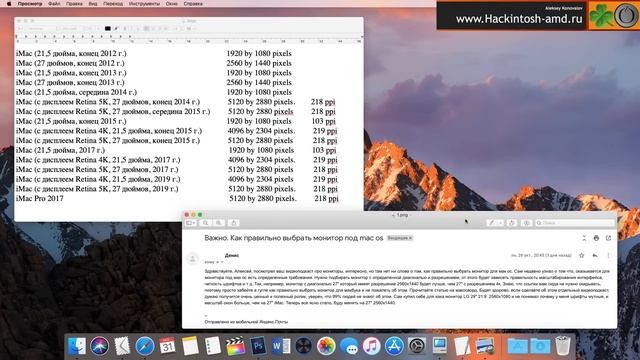This screenshot has height=360, width=640.
Task: Open the Apple menu
Action: pos(9,4)
